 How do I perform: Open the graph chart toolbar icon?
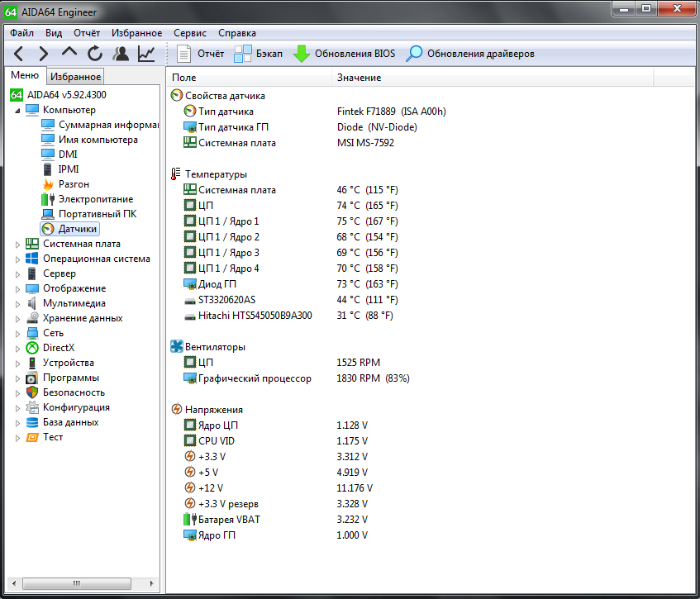click(x=146, y=54)
